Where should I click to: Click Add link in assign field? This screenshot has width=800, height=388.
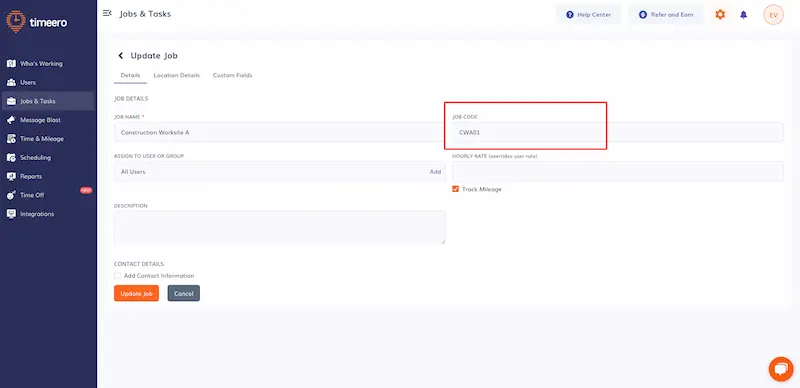(435, 172)
